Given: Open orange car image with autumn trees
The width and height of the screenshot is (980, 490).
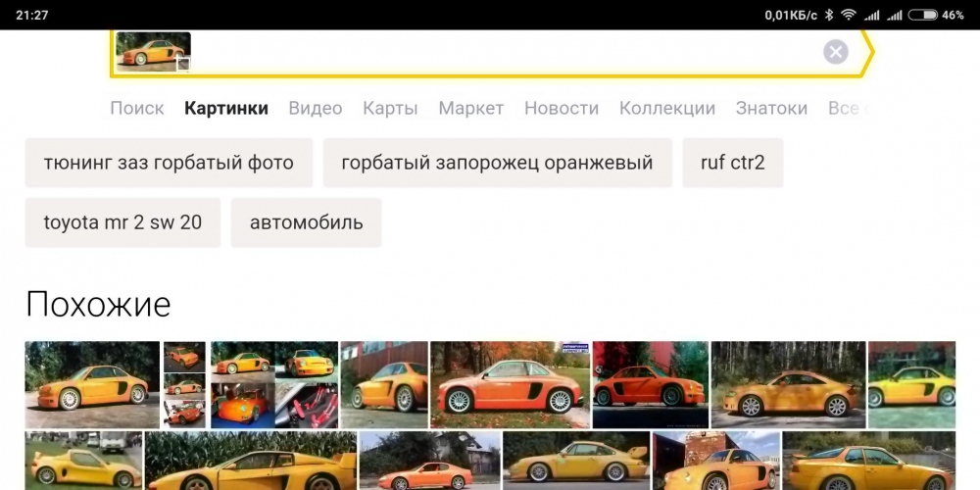Looking at the screenshot, I should [x=510, y=384].
